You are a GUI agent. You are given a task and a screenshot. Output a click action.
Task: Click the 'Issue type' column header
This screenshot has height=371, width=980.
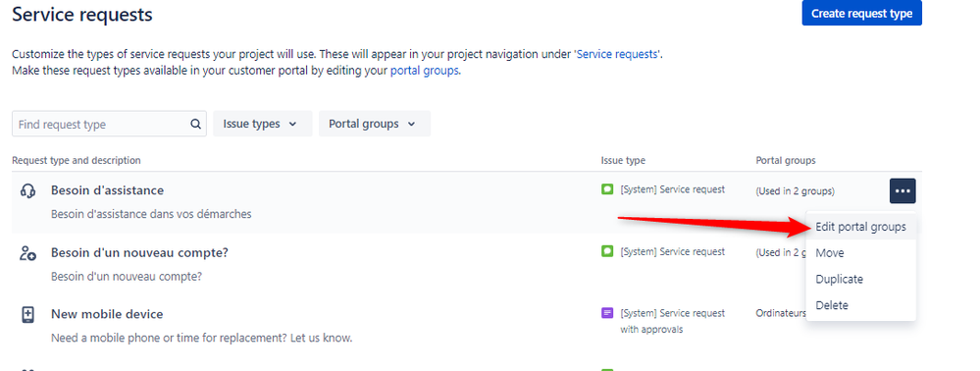pos(623,160)
